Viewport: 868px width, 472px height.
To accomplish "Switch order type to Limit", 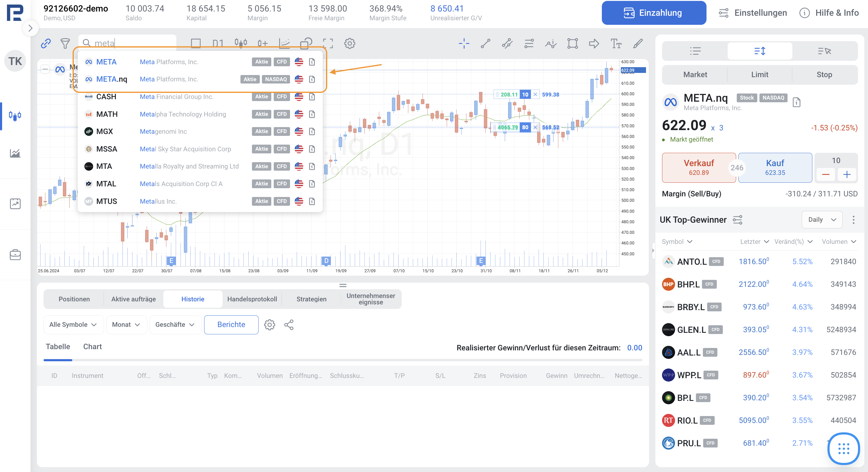I will pyautogui.click(x=759, y=74).
